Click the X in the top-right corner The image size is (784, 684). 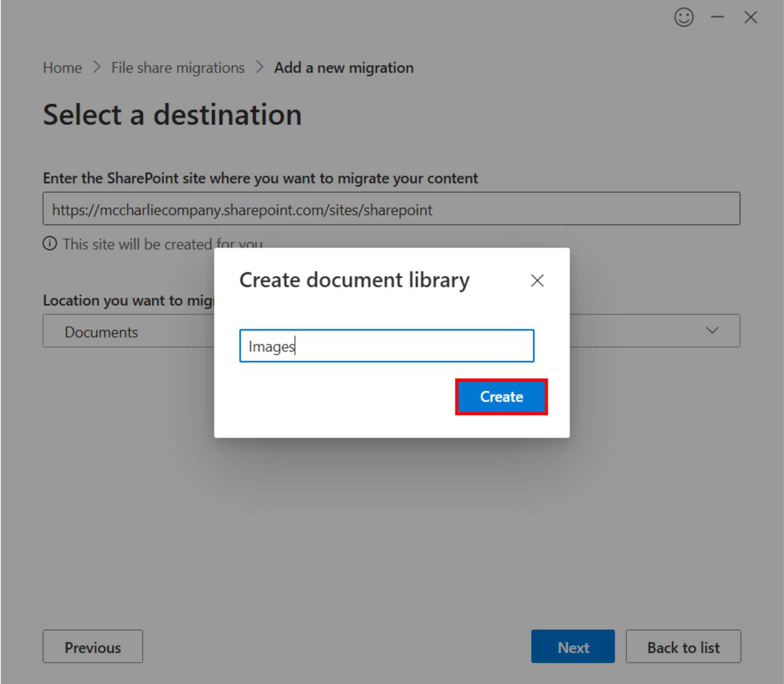pyautogui.click(x=750, y=17)
